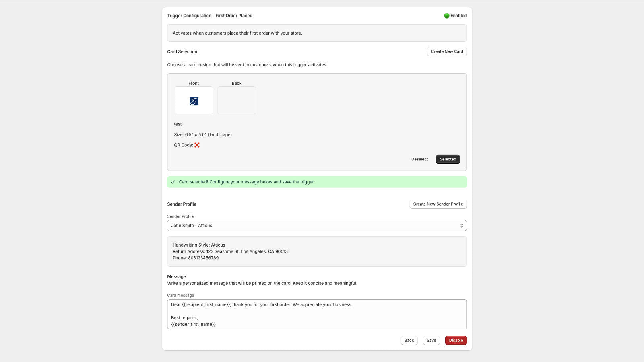Click the Create New Card button
Viewport: 644px width, 362px height.
[446, 51]
